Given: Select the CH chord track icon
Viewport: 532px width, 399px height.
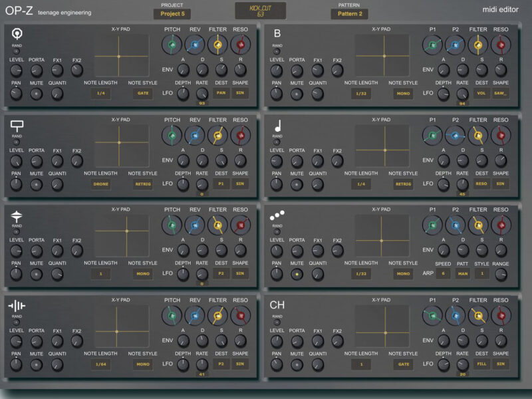Looking at the screenshot, I should click(279, 305).
